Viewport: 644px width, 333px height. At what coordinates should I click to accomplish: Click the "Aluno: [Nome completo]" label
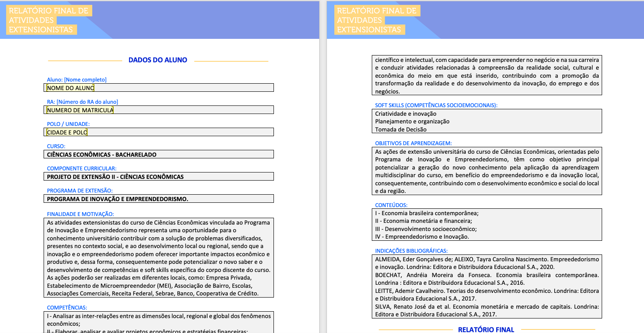76,80
